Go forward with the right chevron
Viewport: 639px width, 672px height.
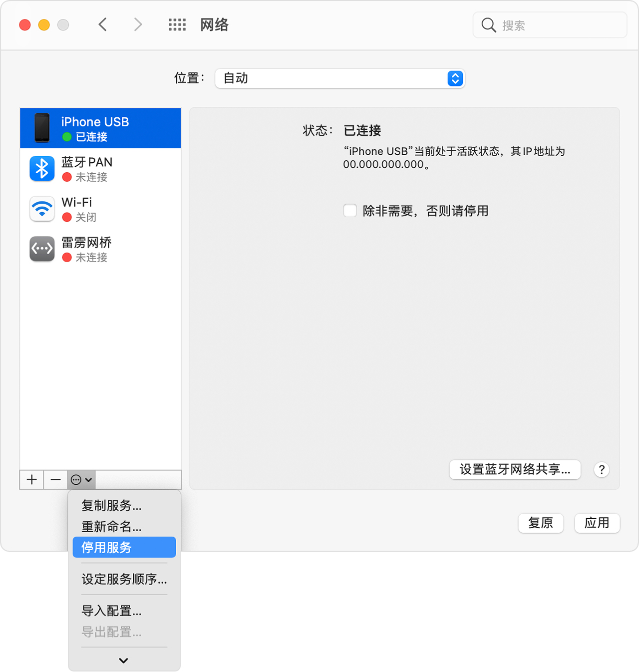click(138, 24)
